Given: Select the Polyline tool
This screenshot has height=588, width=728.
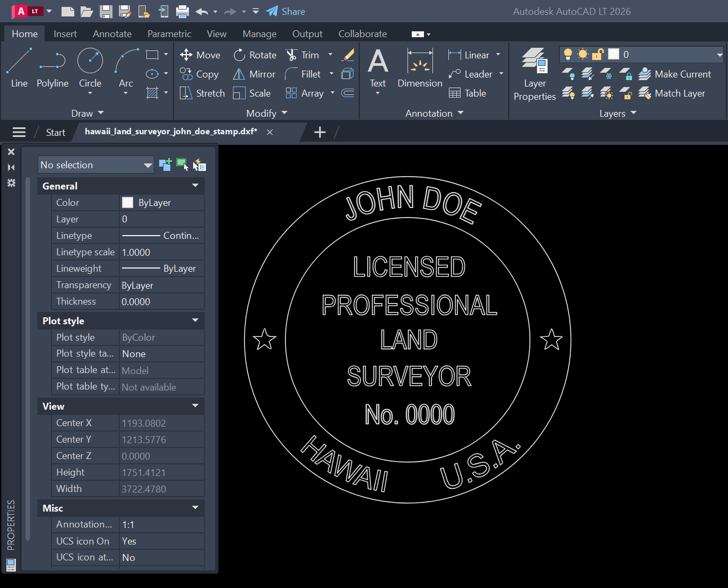Looking at the screenshot, I should 53,67.
